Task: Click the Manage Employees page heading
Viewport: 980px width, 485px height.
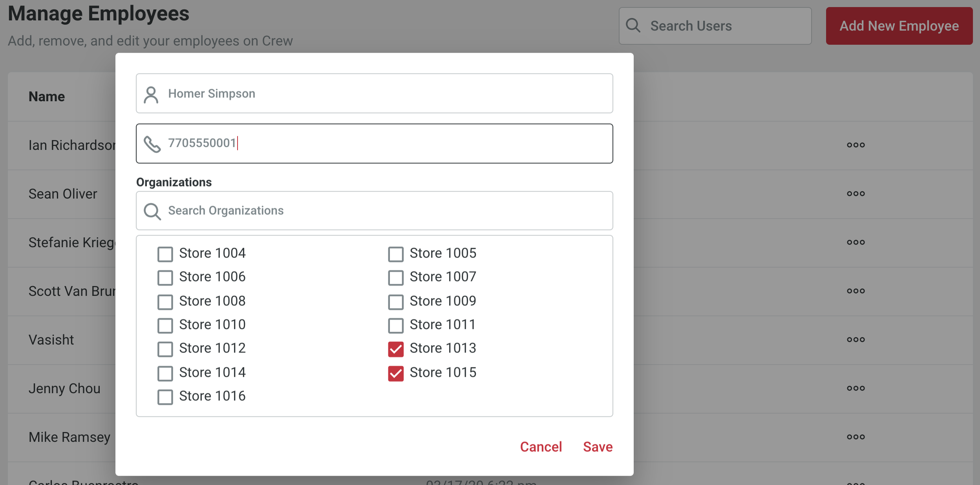Action: (x=99, y=13)
